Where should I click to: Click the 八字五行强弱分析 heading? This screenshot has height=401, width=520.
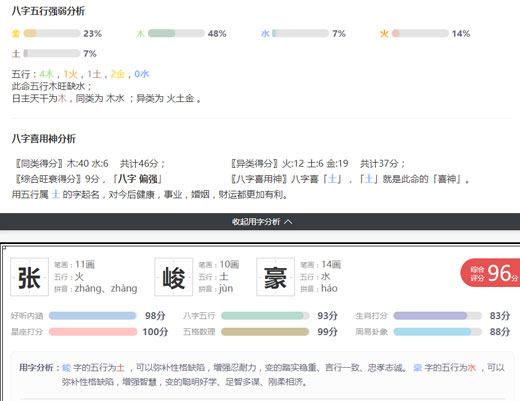(x=48, y=11)
